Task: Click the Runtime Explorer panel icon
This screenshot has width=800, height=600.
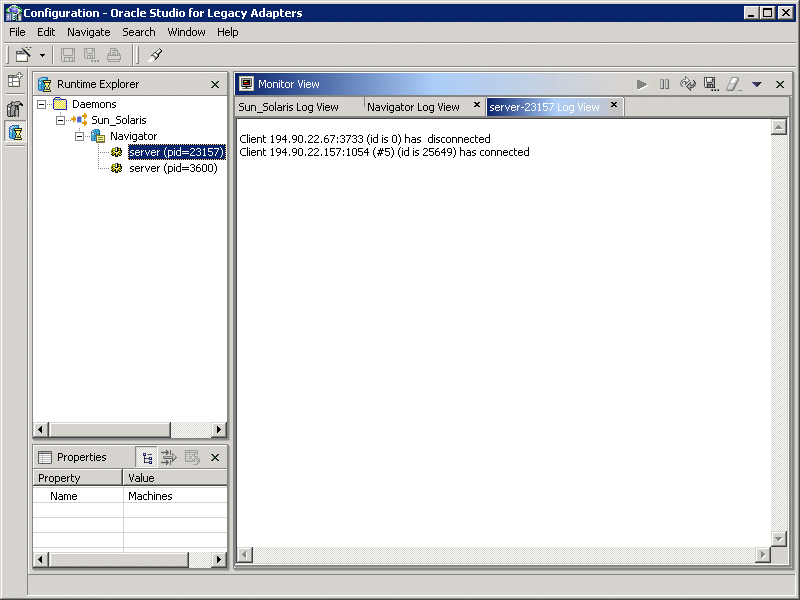Action: point(45,84)
